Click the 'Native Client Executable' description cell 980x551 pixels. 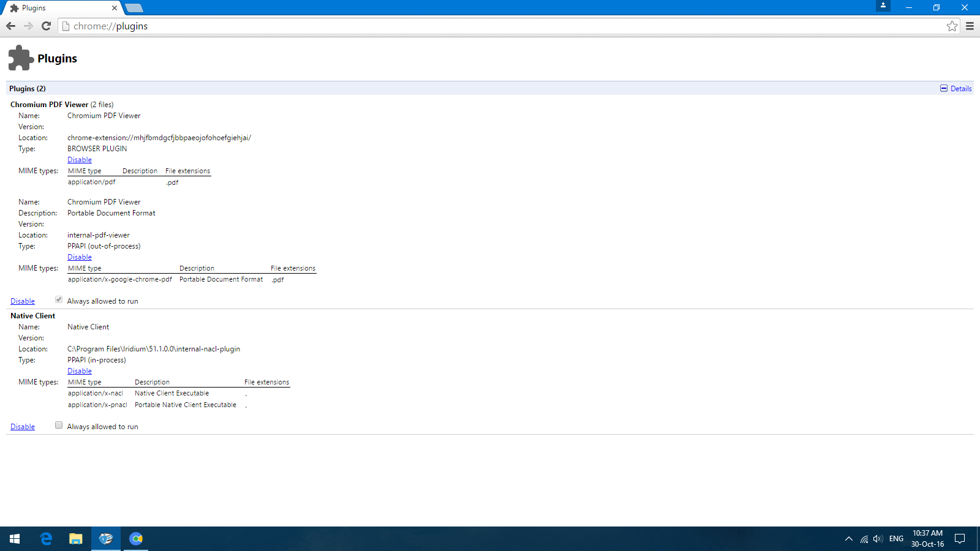pyautogui.click(x=172, y=393)
